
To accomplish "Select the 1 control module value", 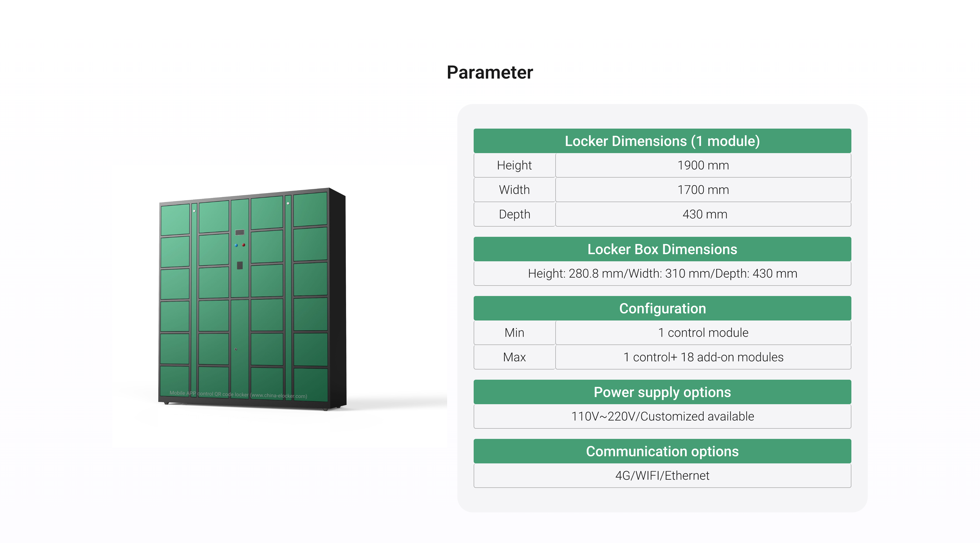I will click(703, 333).
